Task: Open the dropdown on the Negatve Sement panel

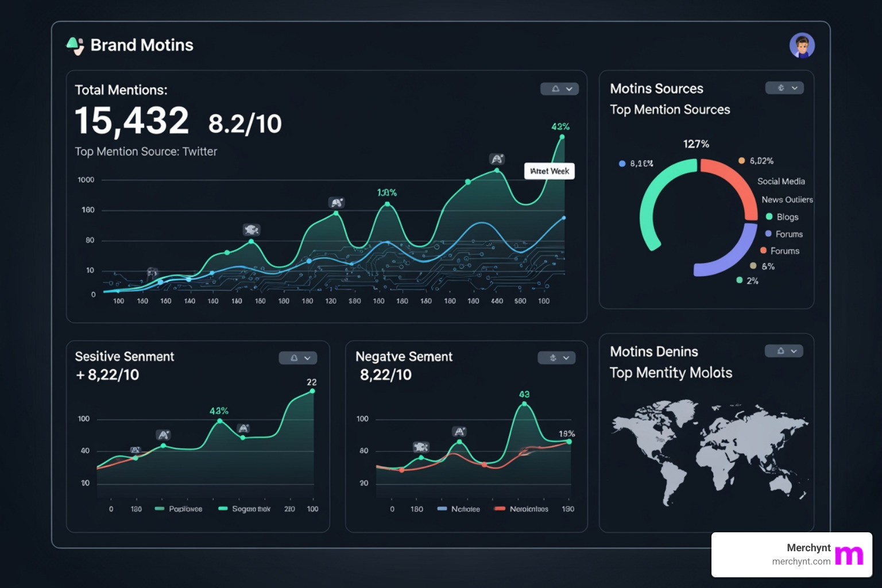Action: click(566, 357)
